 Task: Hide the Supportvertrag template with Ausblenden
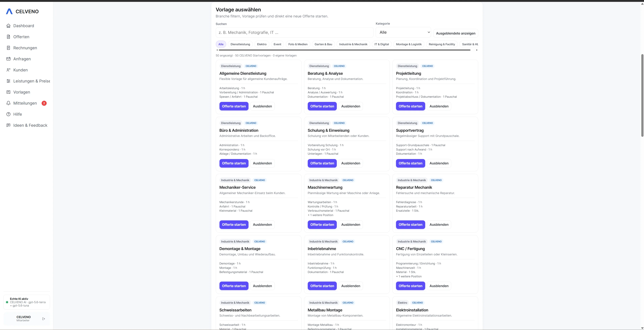pos(439,163)
